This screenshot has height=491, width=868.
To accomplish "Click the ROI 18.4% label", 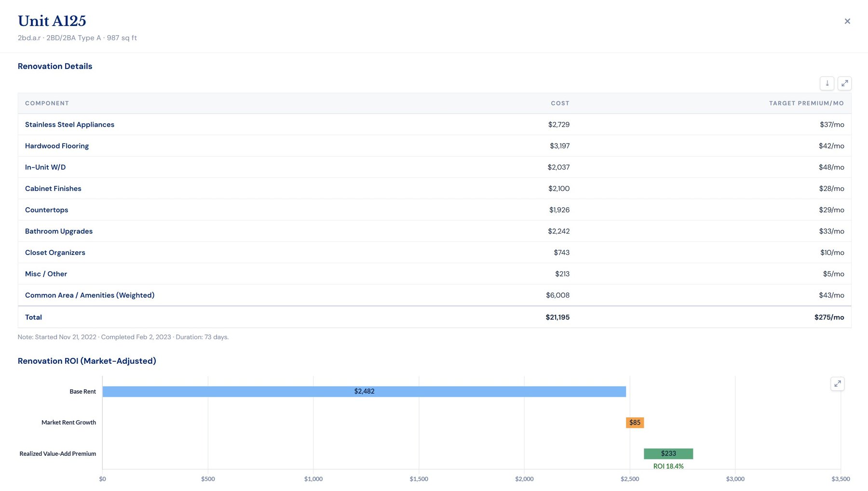I will (x=668, y=466).
